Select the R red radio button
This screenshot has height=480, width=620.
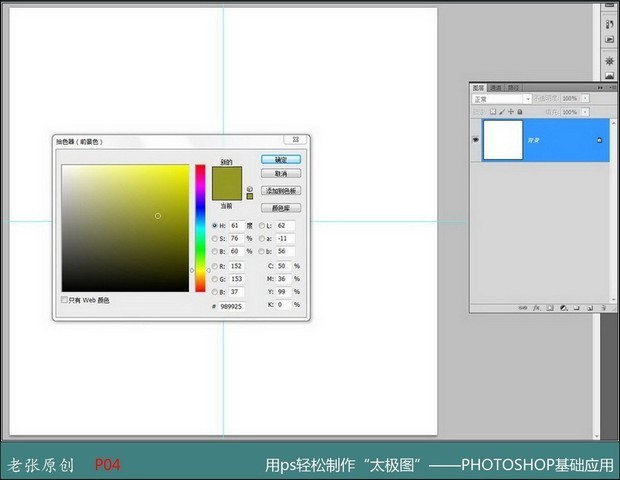(213, 266)
